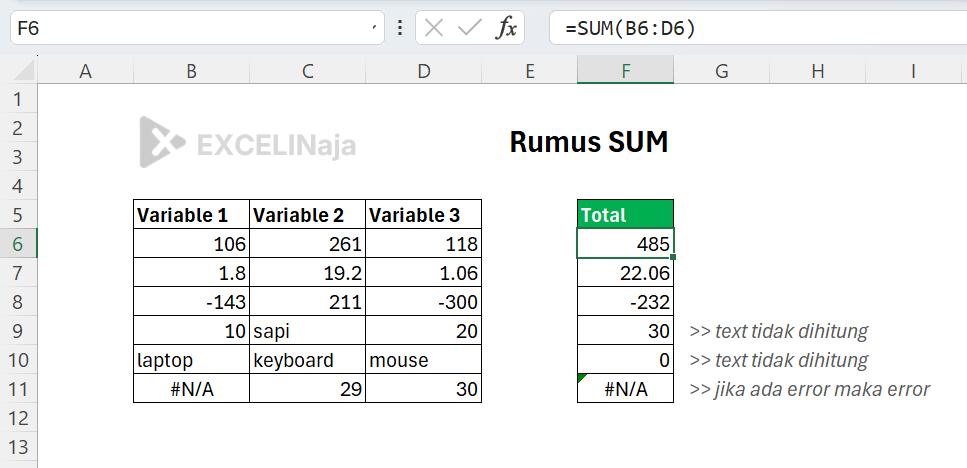Click the three-dot formula bar handle
The height and width of the screenshot is (468, 967).
(x=400, y=28)
